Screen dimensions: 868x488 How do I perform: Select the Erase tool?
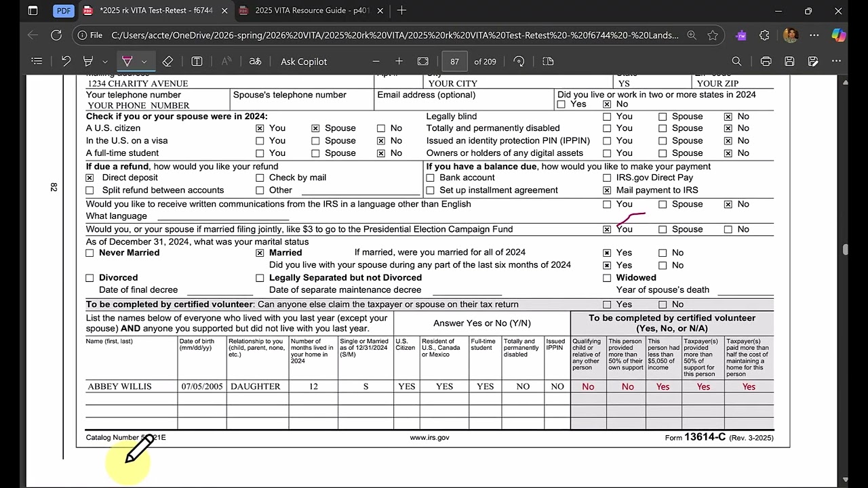[167, 62]
